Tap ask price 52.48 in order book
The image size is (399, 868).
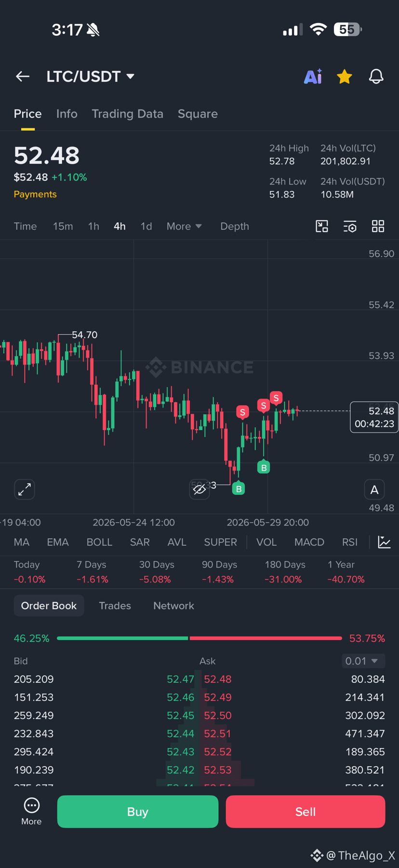[x=218, y=679]
